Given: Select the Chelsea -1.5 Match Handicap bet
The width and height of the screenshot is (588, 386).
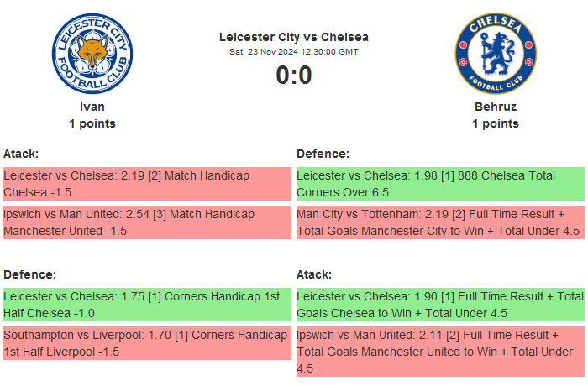Looking at the screenshot, I should pyautogui.click(x=146, y=184).
